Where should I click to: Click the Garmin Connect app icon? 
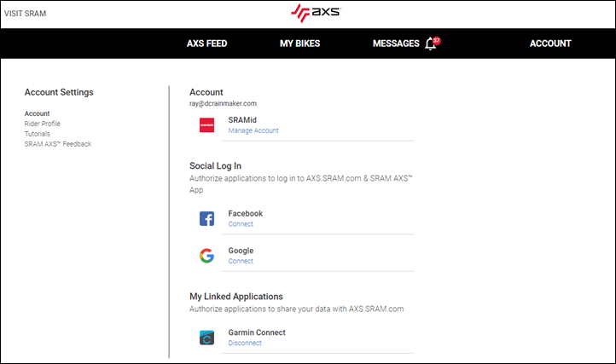click(x=206, y=338)
